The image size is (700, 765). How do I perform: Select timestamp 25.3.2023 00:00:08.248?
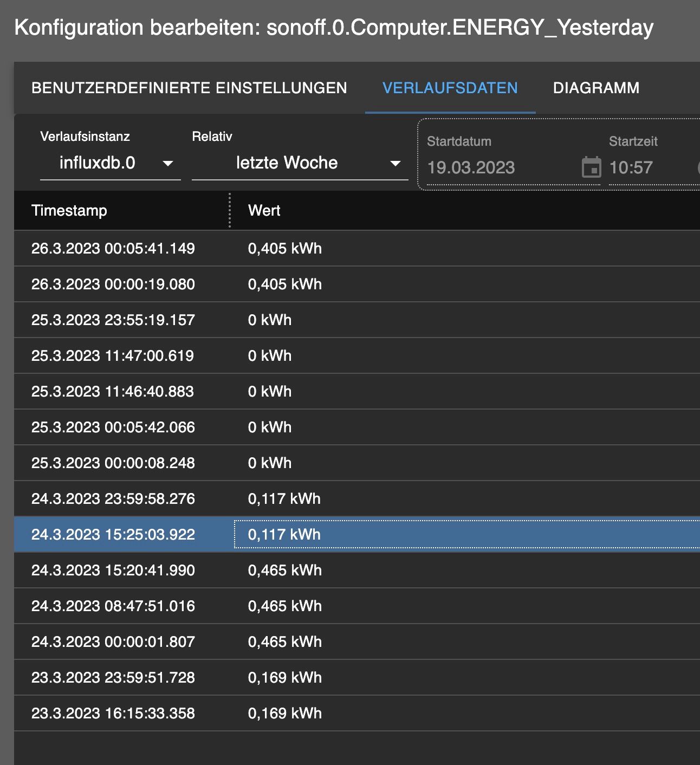click(x=113, y=463)
